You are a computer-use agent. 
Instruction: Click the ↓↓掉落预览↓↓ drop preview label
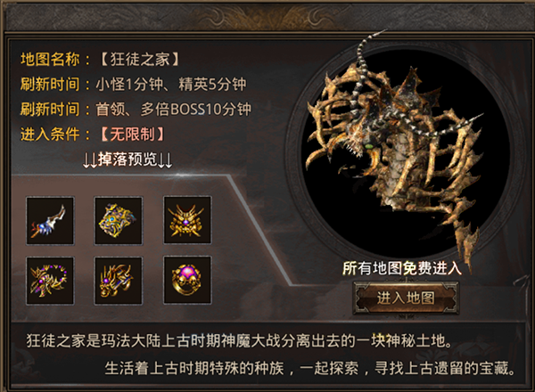pyautogui.click(x=128, y=159)
